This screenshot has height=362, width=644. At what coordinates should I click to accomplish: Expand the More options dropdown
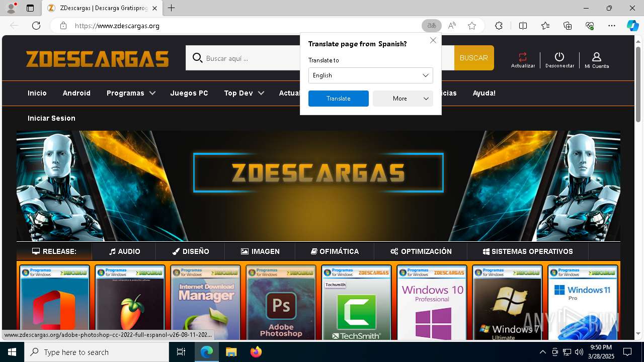click(403, 99)
